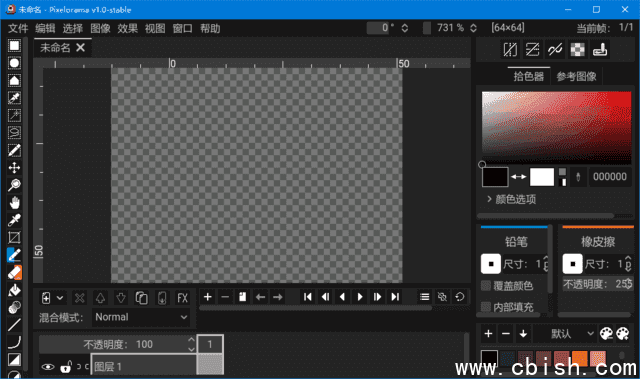Jump to the first frame
This screenshot has width=640, height=379.
(x=308, y=297)
